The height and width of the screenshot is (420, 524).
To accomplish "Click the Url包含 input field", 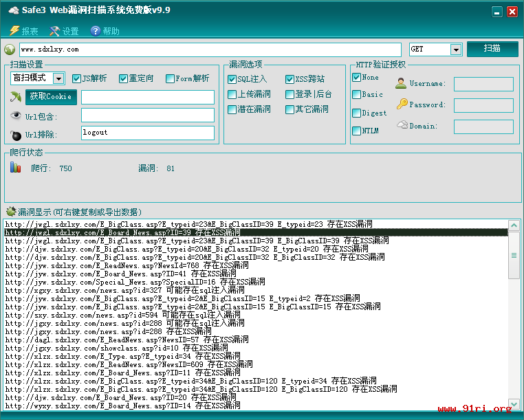I will (148, 115).
